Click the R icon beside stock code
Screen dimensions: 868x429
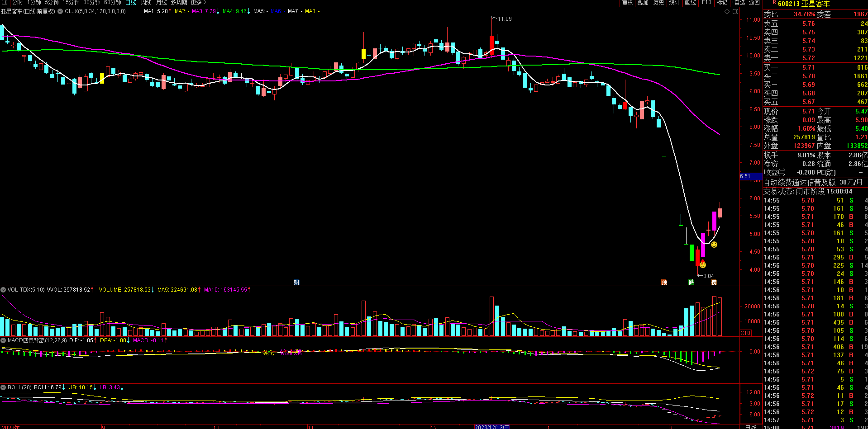(x=774, y=2)
